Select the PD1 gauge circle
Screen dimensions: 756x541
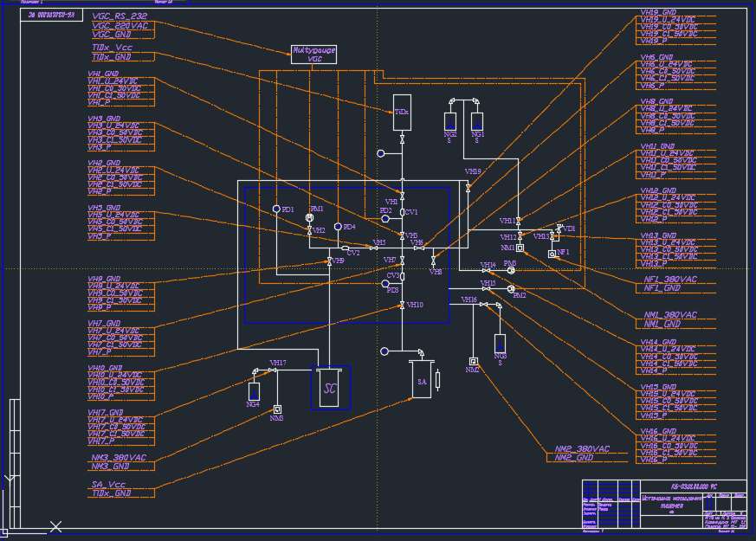coord(276,209)
